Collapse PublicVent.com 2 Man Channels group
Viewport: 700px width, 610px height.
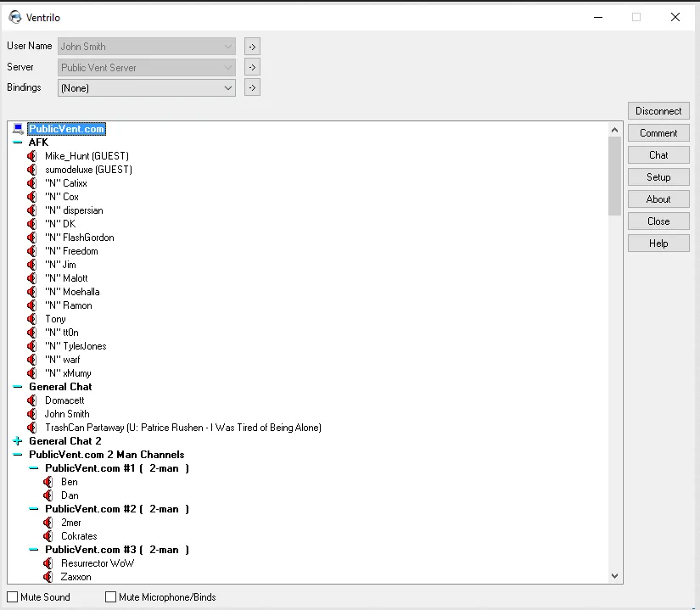[18, 455]
